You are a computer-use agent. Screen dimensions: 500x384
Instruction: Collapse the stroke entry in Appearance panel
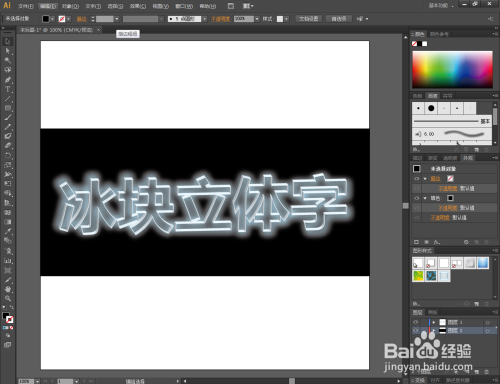click(x=425, y=179)
